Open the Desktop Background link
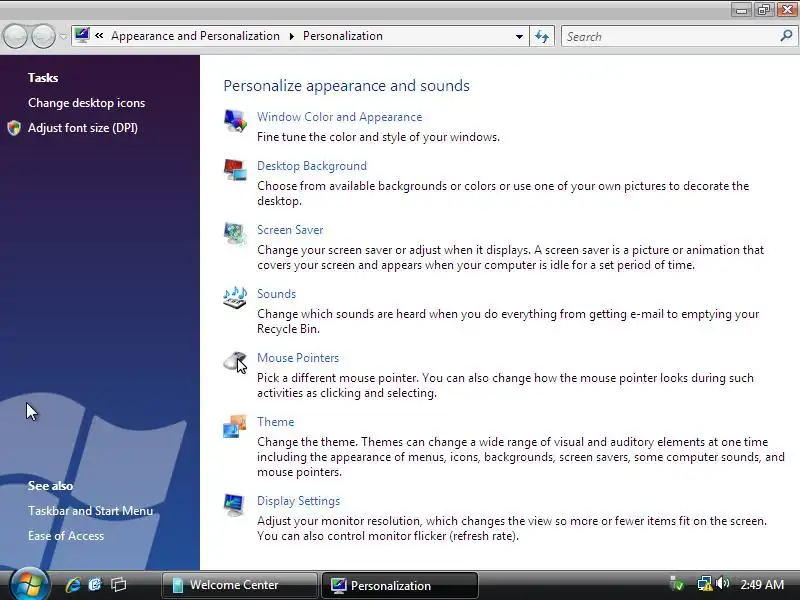Screen dimensions: 800x600 pos(312,166)
